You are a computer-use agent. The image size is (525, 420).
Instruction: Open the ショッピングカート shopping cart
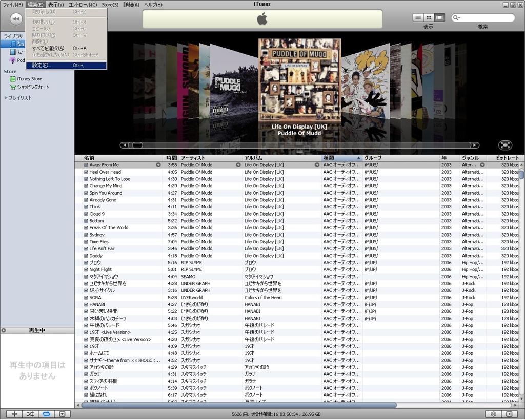tap(29, 87)
